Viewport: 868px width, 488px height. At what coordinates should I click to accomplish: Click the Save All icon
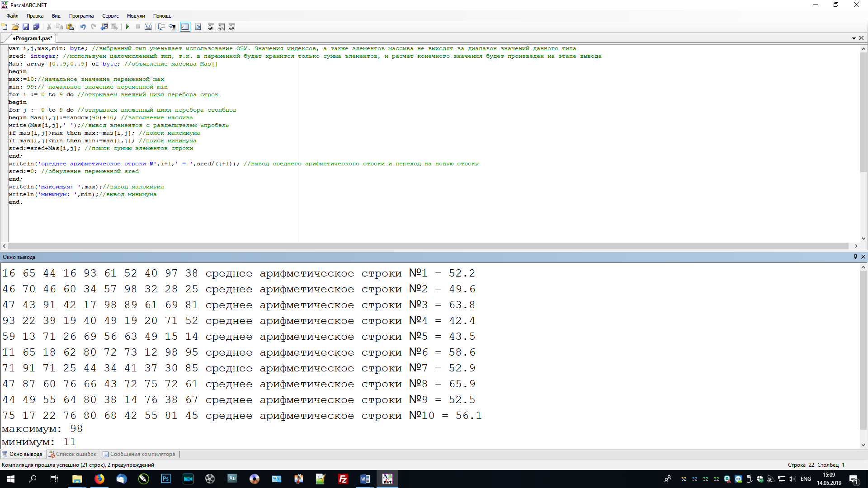36,27
